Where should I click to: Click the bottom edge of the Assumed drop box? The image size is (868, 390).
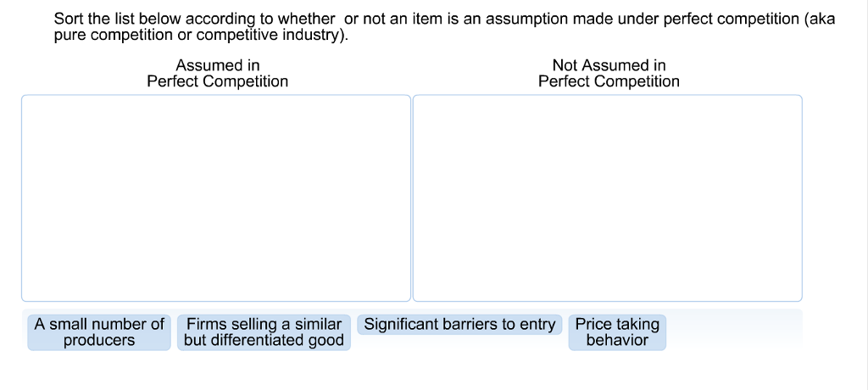216,300
